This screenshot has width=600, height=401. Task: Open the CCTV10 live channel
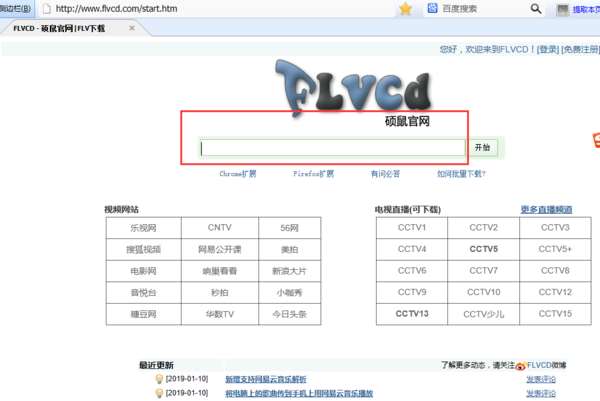pos(484,292)
